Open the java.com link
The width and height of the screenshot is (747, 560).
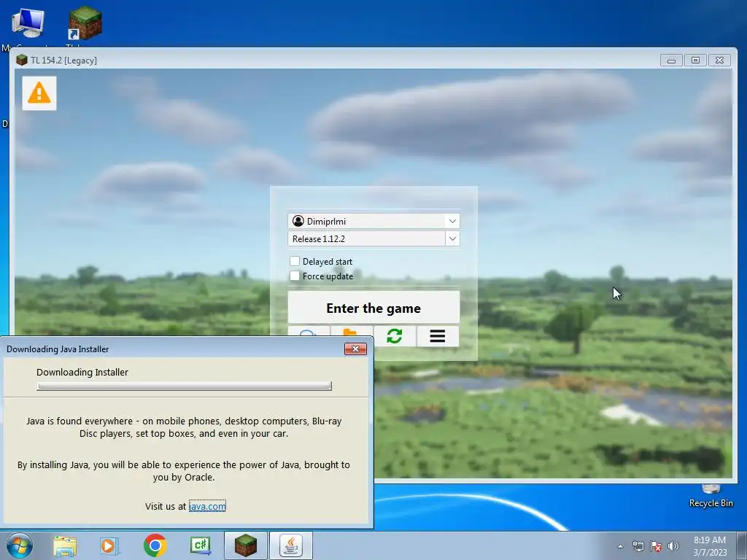tap(207, 506)
